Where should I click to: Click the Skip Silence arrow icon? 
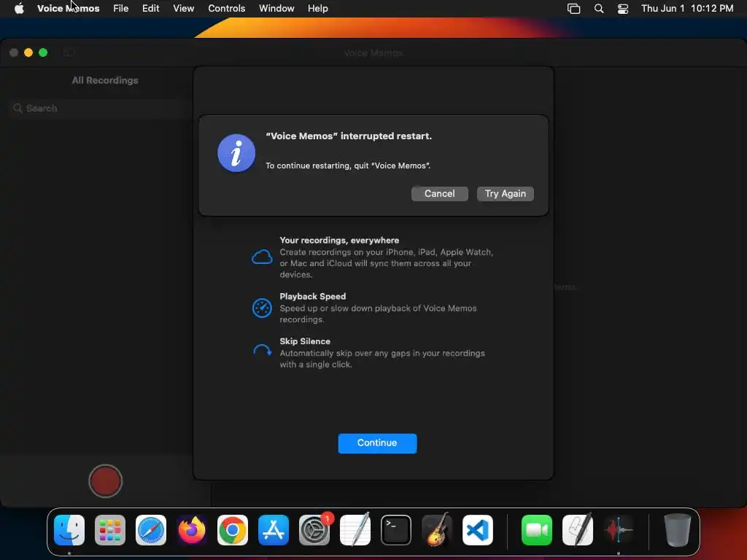tap(262, 351)
